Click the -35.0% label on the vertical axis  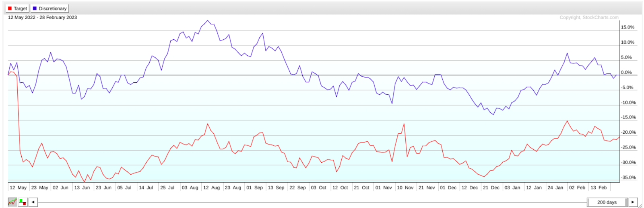(628, 177)
